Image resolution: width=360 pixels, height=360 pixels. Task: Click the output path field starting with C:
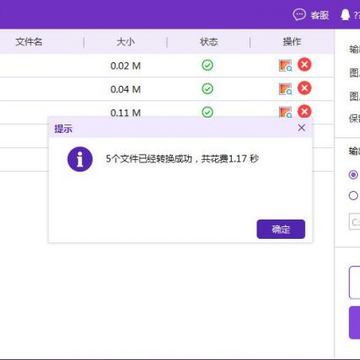click(355, 222)
